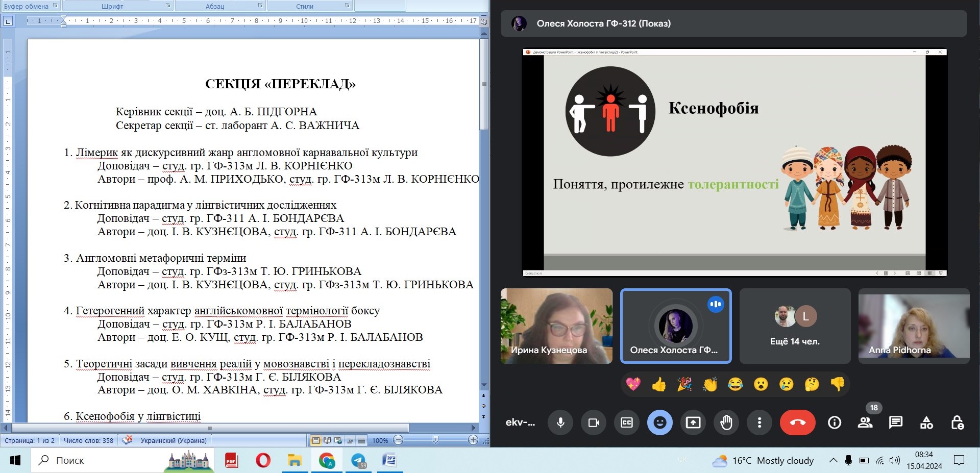Click the zoom slider handle in Word

(x=435, y=440)
